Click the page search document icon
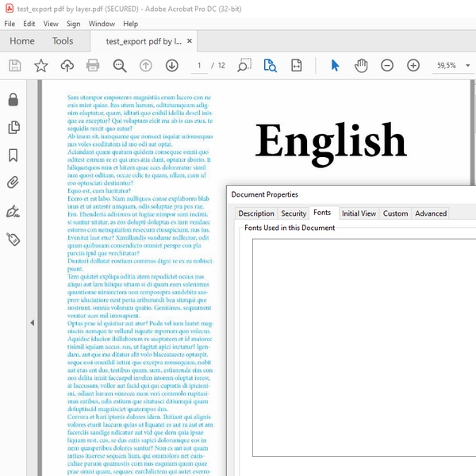The width and height of the screenshot is (476, 476). click(270, 66)
